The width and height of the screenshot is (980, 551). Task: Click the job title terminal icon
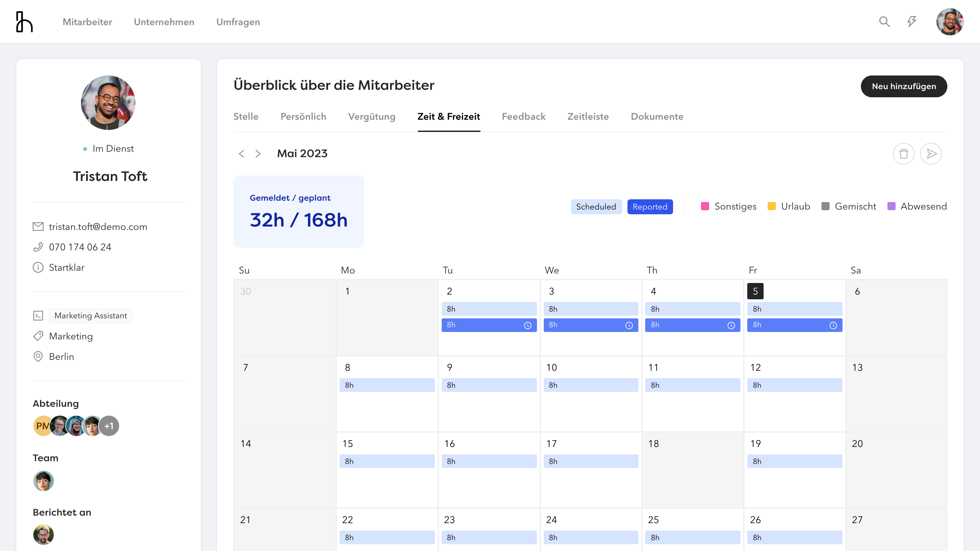click(x=38, y=316)
